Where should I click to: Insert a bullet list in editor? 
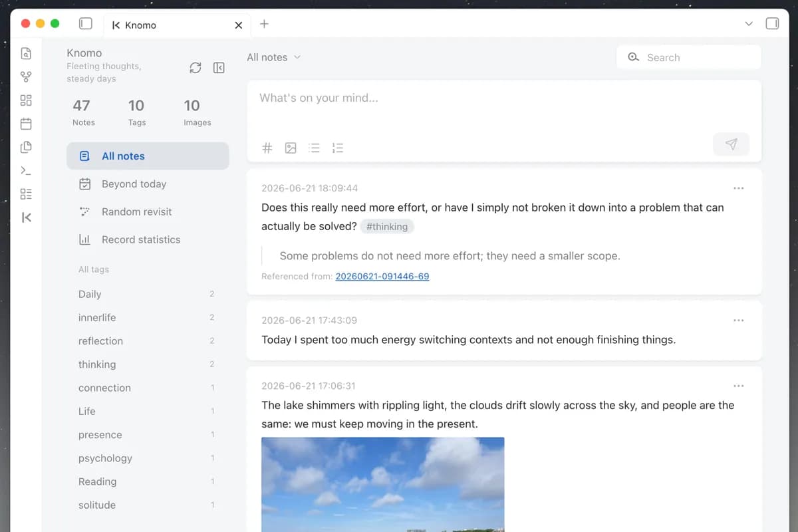pos(315,148)
